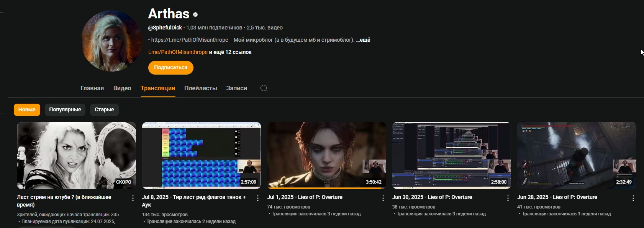Click the channel name Arthas heading
Image resolution: width=644 pixels, height=228 pixels.
[x=169, y=14]
